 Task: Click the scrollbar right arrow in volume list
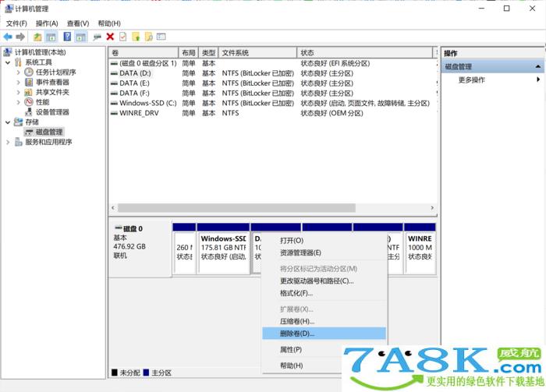432,207
